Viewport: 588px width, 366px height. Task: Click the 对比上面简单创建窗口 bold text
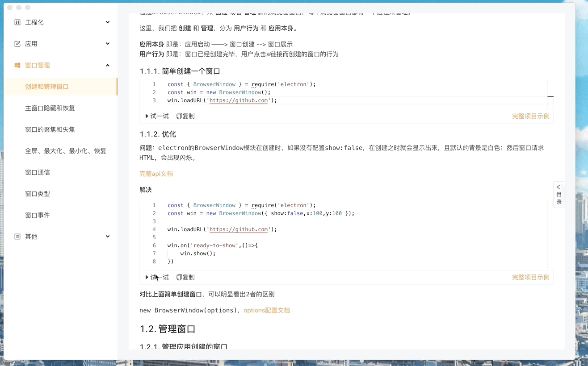point(171,294)
